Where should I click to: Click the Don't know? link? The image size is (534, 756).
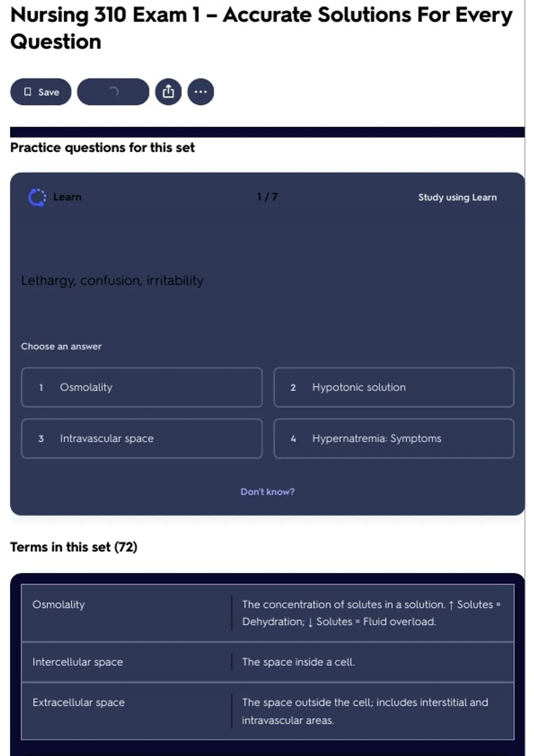click(x=267, y=492)
